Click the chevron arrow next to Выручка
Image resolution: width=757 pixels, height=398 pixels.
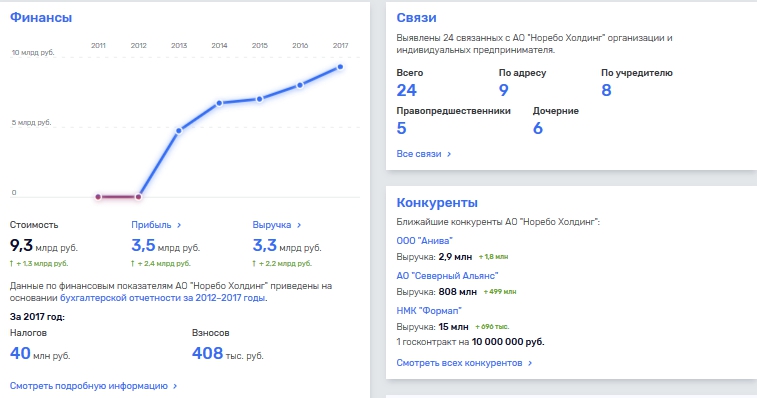click(x=299, y=225)
